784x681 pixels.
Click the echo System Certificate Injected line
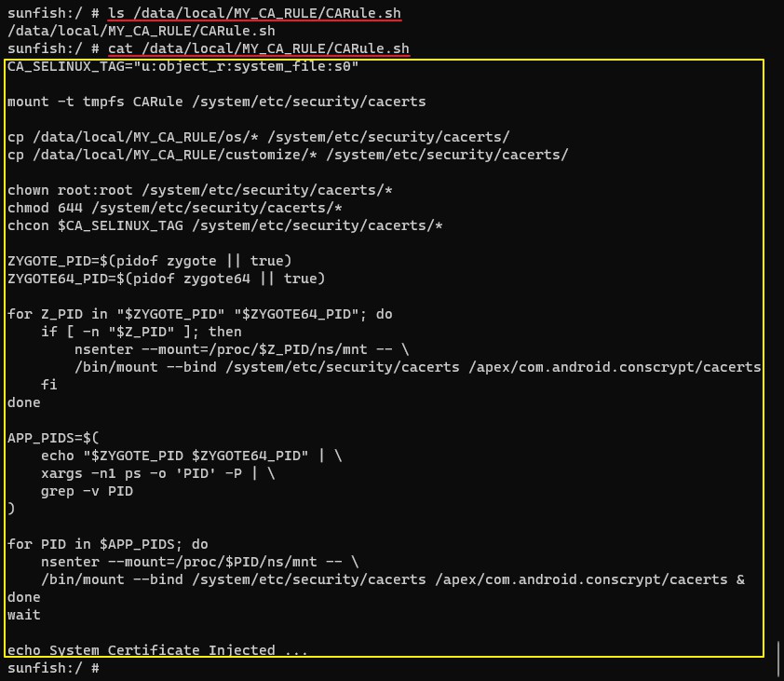point(157,650)
